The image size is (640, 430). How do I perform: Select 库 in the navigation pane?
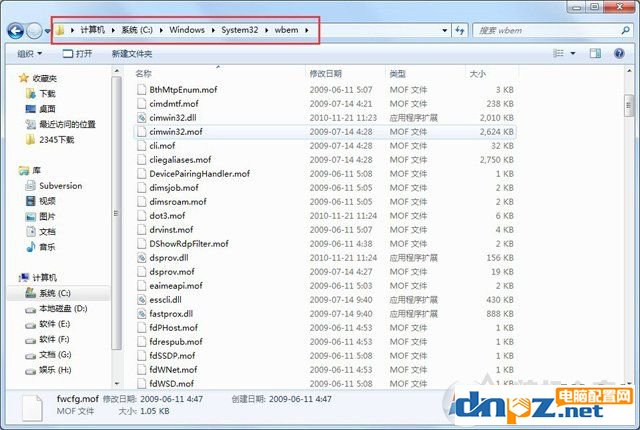36,170
